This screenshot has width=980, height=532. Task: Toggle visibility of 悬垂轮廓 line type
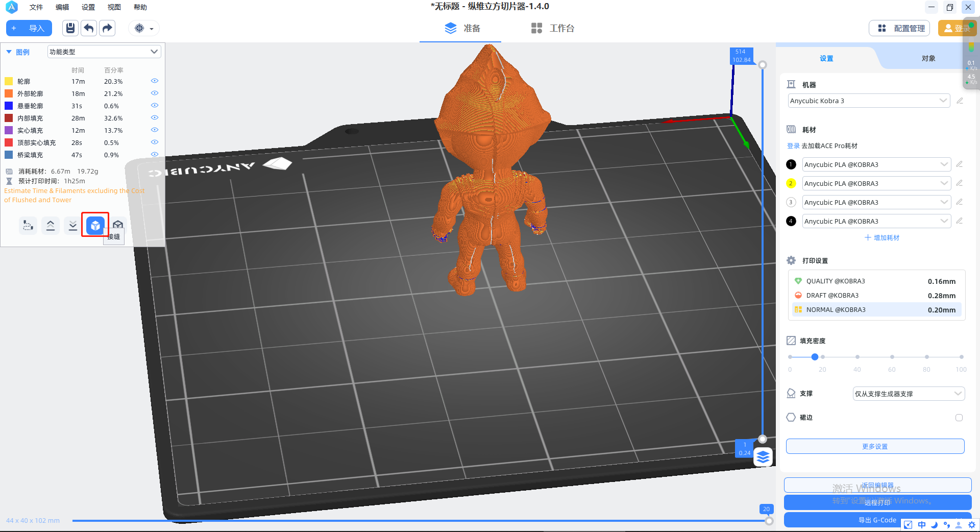(x=155, y=106)
